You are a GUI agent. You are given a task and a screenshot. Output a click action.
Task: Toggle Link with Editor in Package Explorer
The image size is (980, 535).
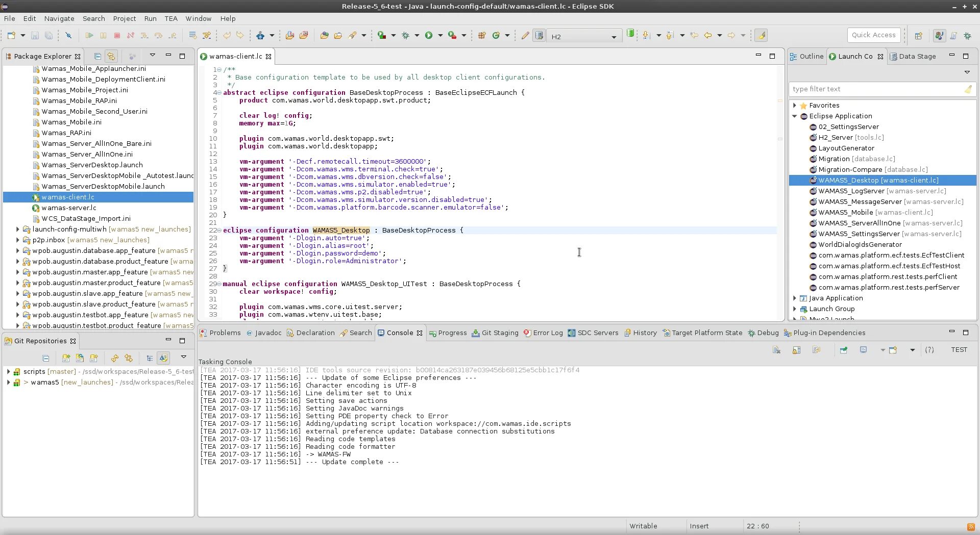111,56
